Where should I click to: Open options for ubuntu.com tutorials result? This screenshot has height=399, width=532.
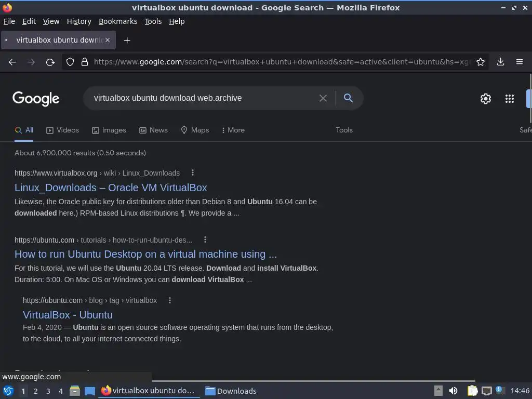click(x=205, y=240)
